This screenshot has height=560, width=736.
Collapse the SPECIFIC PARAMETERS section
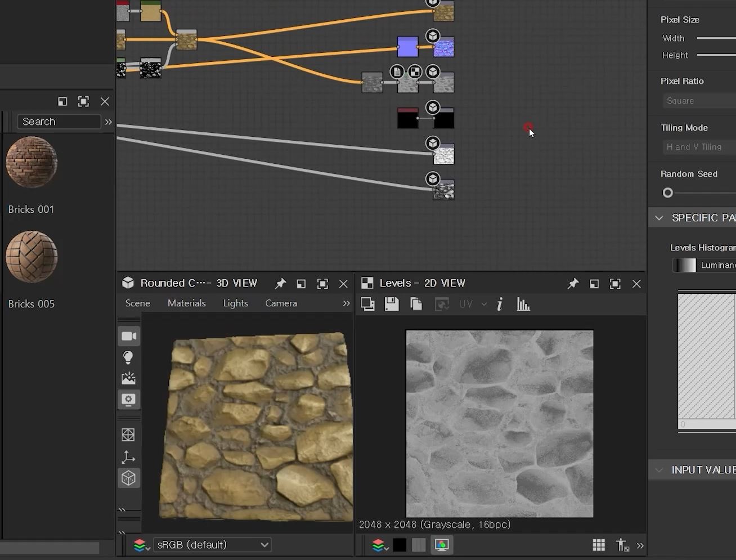[659, 218]
